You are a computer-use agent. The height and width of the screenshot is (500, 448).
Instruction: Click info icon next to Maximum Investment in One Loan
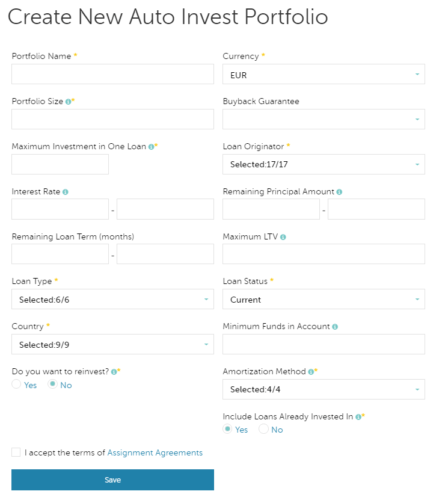tap(151, 147)
